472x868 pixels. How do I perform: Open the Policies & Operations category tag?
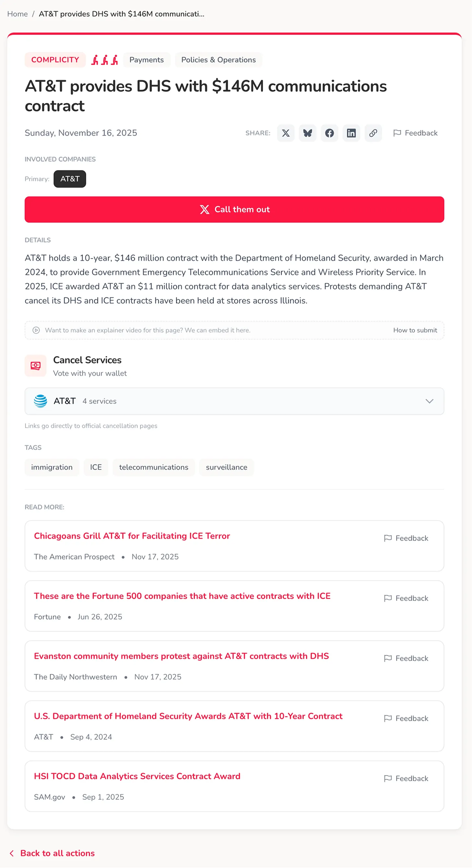pyautogui.click(x=218, y=60)
